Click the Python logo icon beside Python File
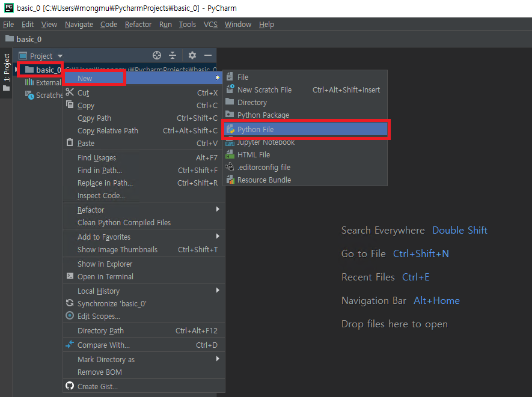This screenshot has width=532, height=397. coord(231,129)
